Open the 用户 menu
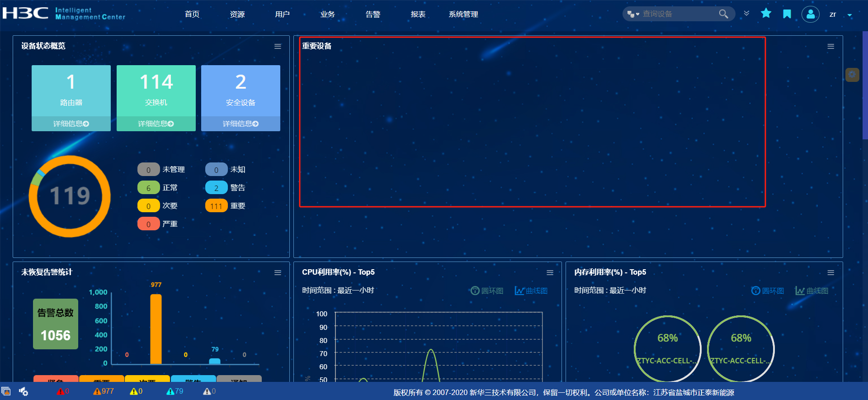 coord(283,14)
